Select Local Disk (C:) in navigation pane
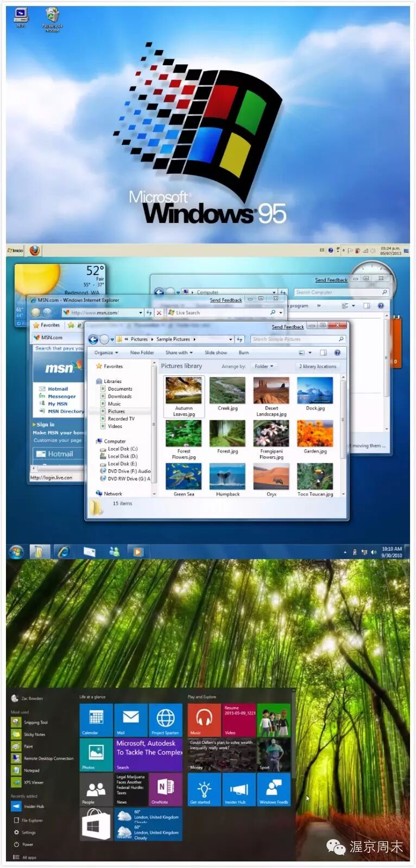 click(x=122, y=449)
